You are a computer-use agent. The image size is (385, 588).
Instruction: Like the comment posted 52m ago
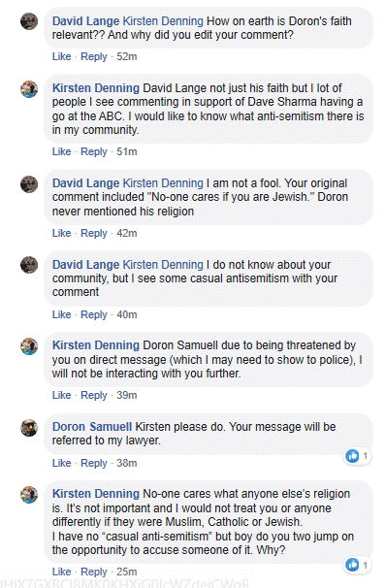click(61, 56)
